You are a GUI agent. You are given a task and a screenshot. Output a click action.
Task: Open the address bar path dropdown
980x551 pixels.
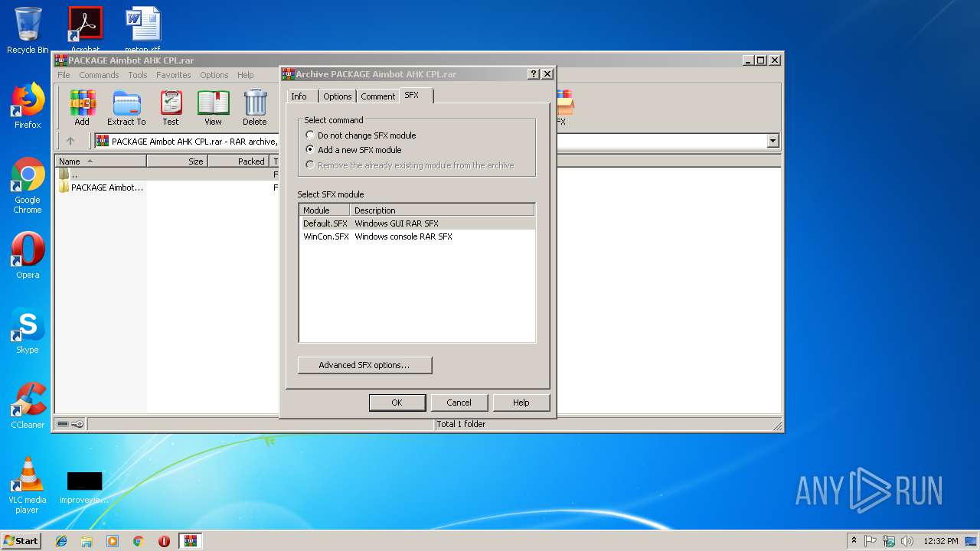pyautogui.click(x=773, y=141)
